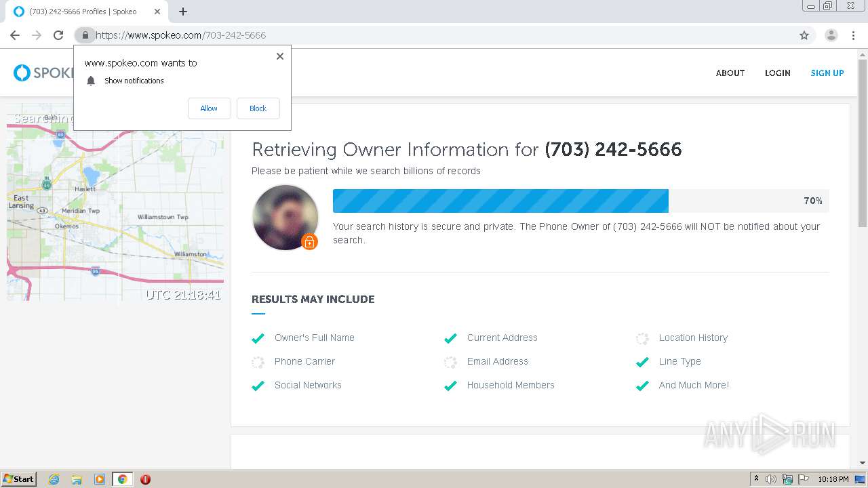Image resolution: width=868 pixels, height=488 pixels.
Task: Open a new tab with plus icon
Action: click(x=183, y=12)
